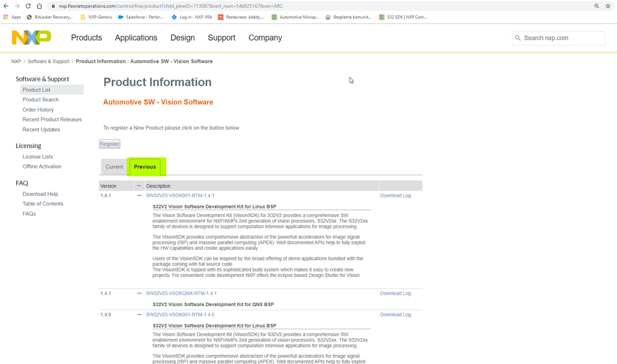This screenshot has height=364, width=617.
Task: Expand the SW32V23-VSDKQNX-RTM-1.4.1 row
Action: (139, 293)
